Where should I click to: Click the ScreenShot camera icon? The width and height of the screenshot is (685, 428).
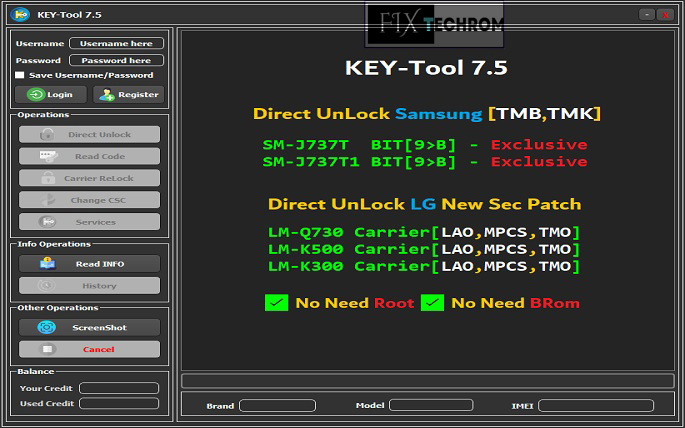47,327
